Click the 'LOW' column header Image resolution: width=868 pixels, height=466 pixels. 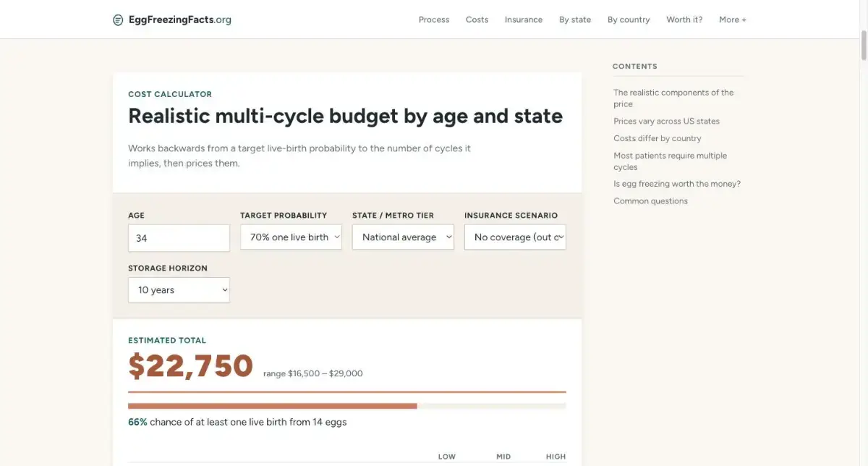click(447, 457)
